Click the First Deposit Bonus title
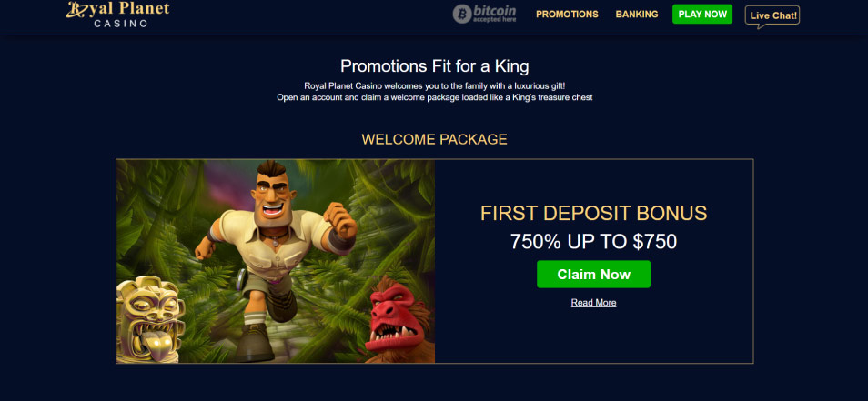Image resolution: width=868 pixels, height=401 pixels. (x=593, y=214)
